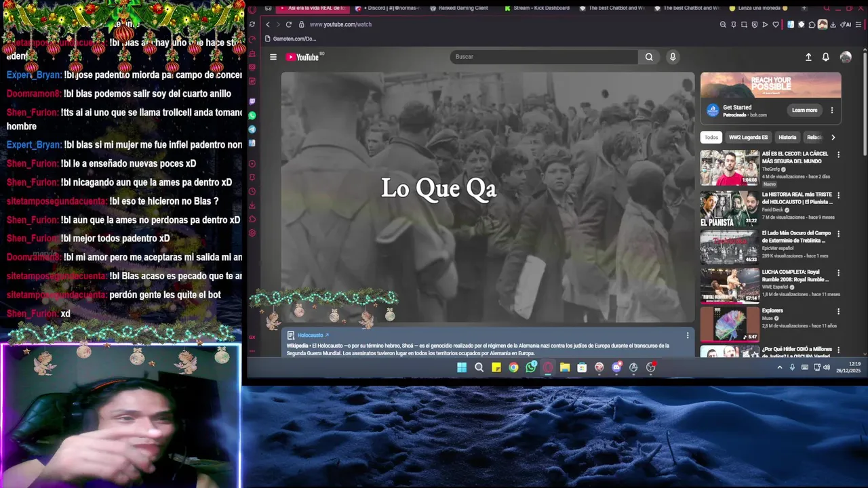The width and height of the screenshot is (868, 488).
Task: Click the heart bookmark icon in address bar
Action: 776,24
